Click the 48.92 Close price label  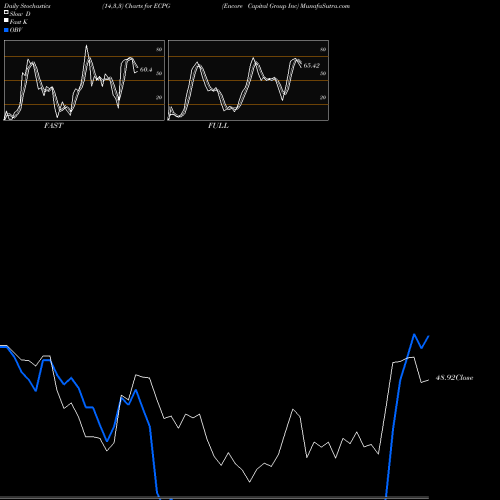tap(455, 378)
